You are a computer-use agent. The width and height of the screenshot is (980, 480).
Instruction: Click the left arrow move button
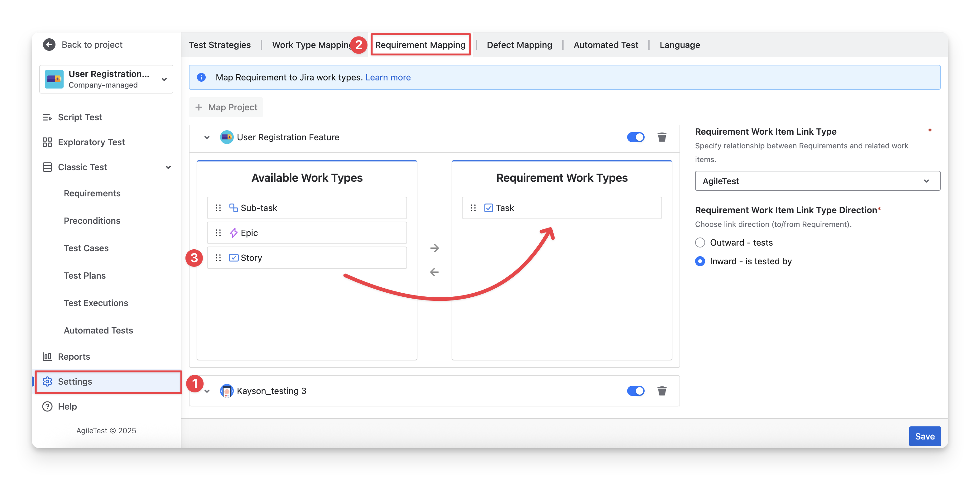(434, 272)
